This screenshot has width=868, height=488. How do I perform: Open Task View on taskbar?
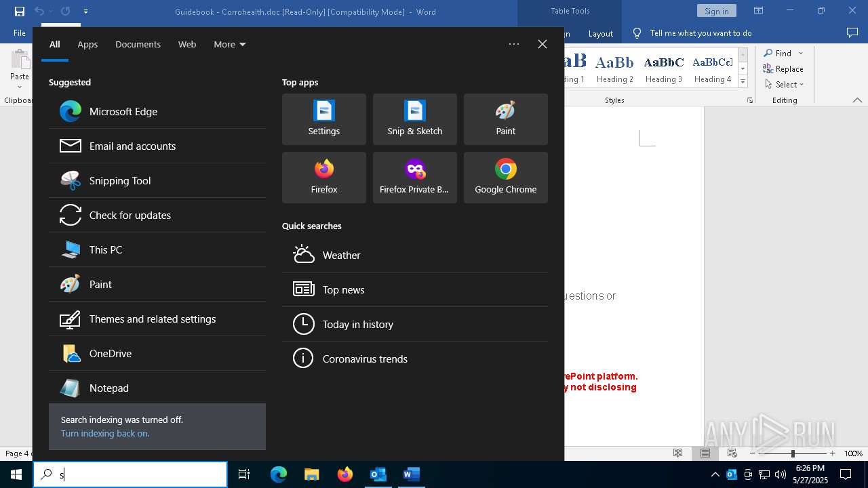pos(244,474)
